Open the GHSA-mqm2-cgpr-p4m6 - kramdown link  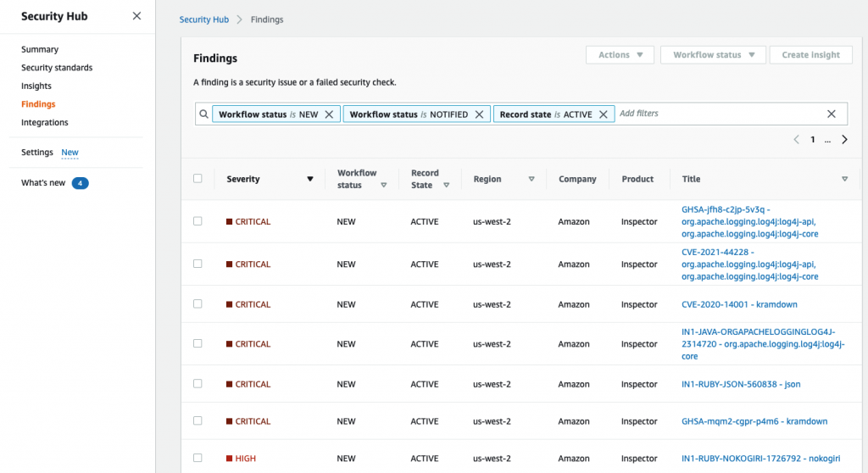(754, 421)
